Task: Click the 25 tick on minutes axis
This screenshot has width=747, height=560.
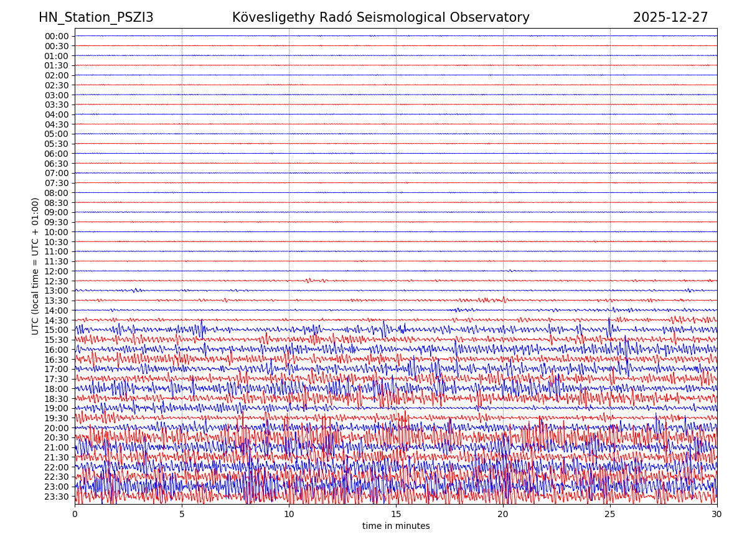Action: 610,514
